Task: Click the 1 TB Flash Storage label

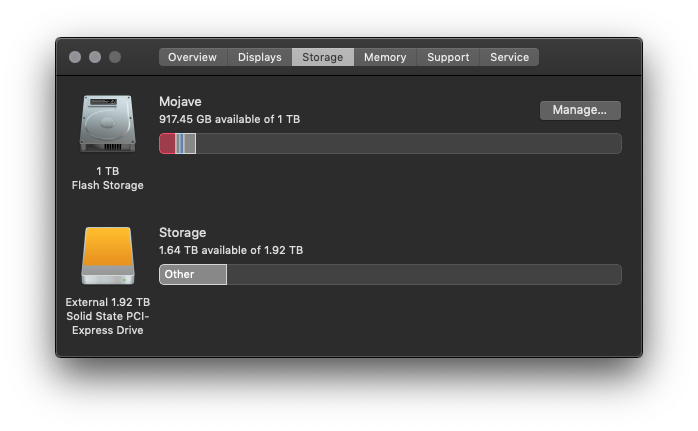Action: 107,178
